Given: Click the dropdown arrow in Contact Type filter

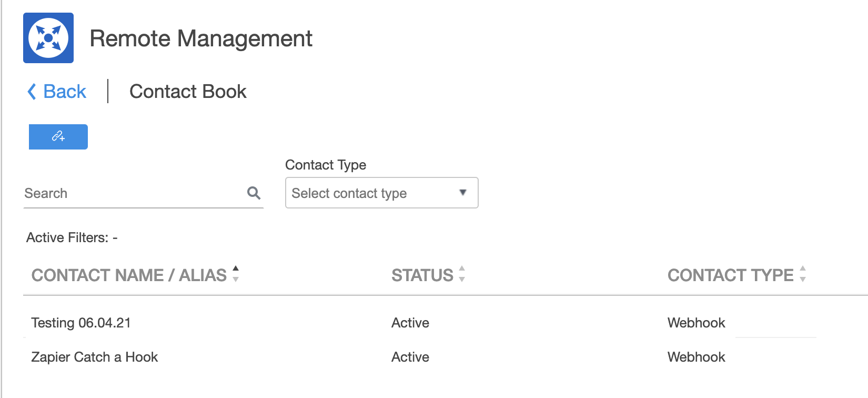Looking at the screenshot, I should 463,193.
